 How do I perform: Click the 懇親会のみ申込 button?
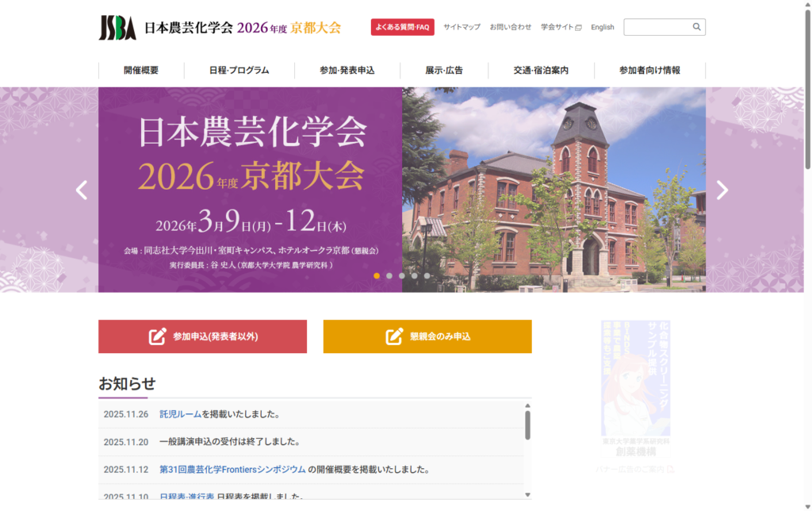coord(427,336)
